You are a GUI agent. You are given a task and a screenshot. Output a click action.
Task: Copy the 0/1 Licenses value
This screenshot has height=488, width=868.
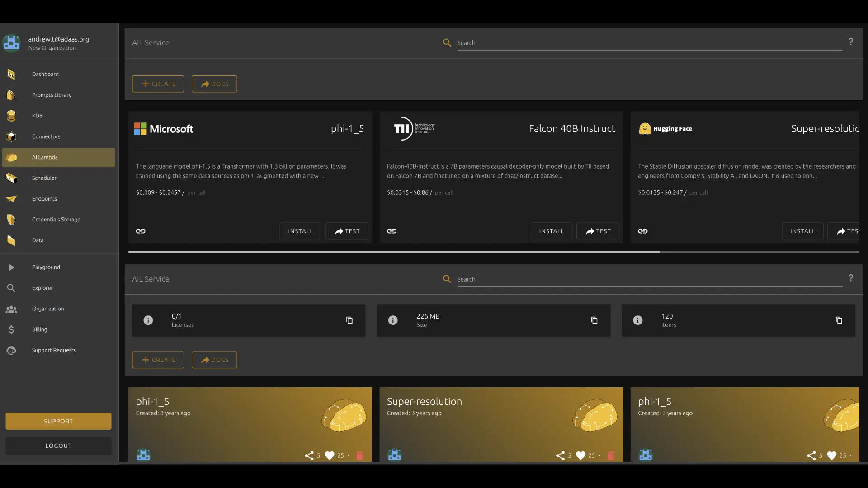click(x=349, y=320)
